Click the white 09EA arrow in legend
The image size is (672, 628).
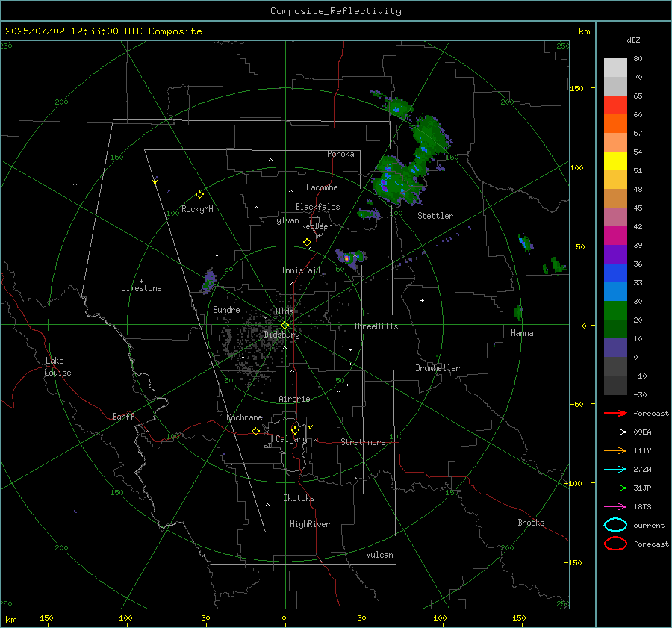click(x=615, y=432)
